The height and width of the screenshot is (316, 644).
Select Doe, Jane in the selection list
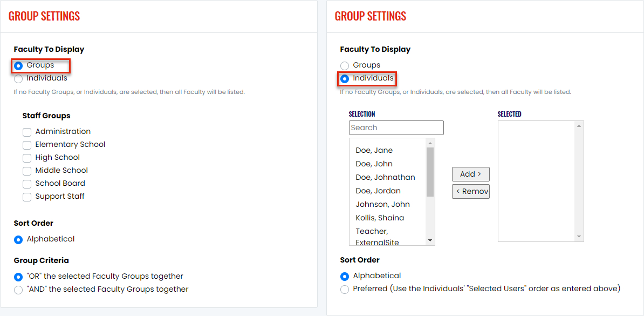point(374,150)
